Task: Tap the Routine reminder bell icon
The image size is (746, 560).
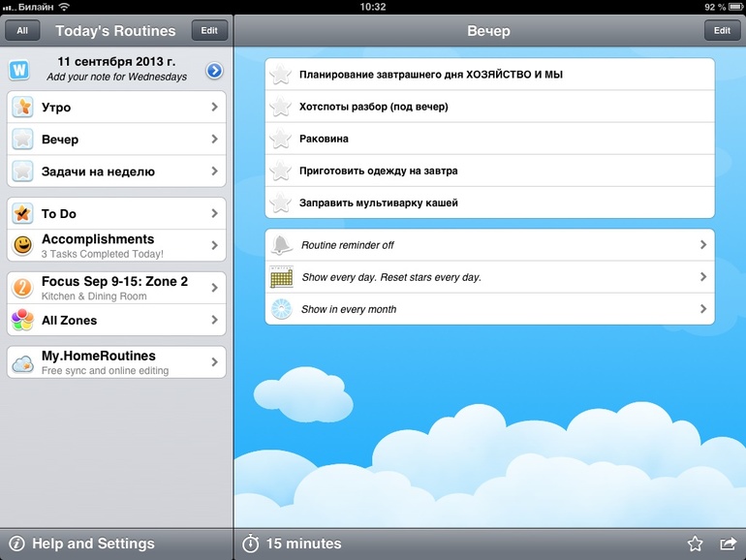Action: (x=281, y=245)
